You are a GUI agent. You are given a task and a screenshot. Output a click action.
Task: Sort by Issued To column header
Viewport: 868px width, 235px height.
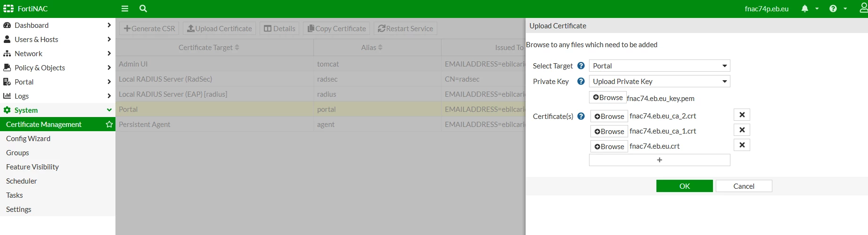point(509,48)
